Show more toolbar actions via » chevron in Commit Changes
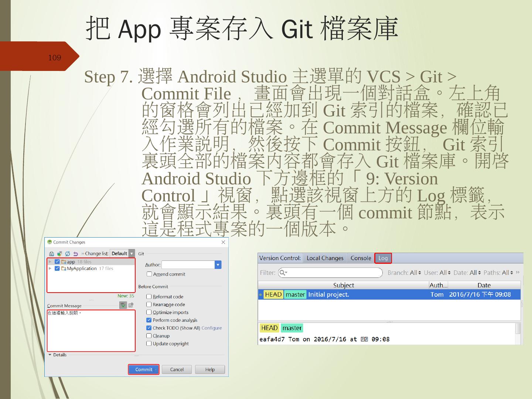The height and width of the screenshot is (399, 532). coord(83,253)
